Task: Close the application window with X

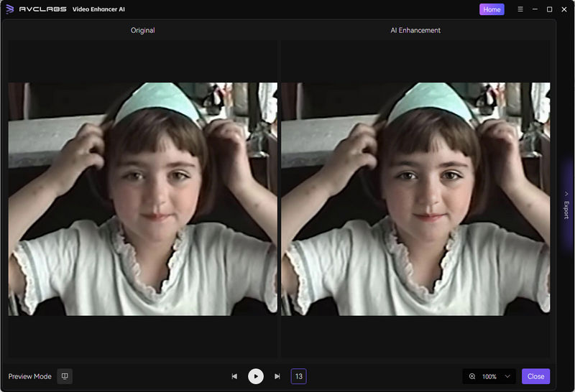Action: [x=564, y=9]
